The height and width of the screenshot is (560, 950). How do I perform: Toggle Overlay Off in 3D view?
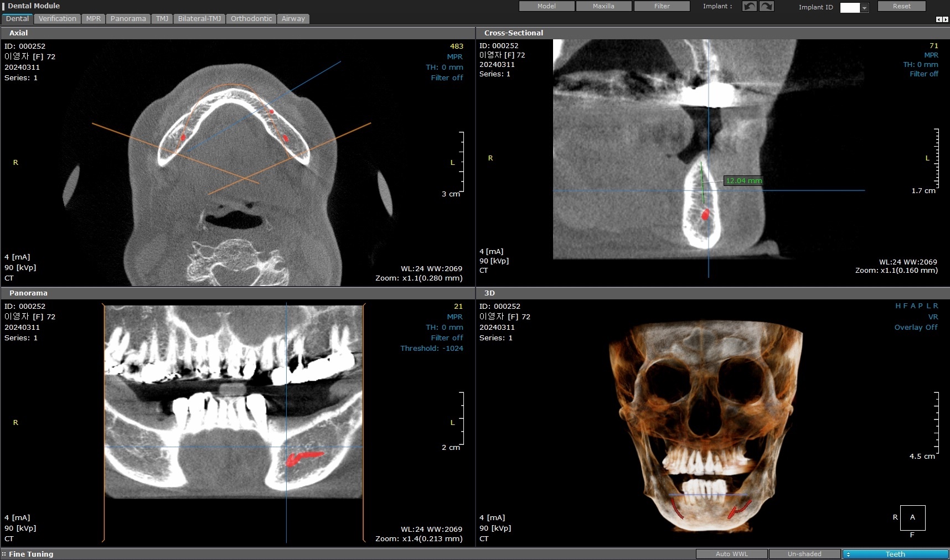[x=916, y=327]
